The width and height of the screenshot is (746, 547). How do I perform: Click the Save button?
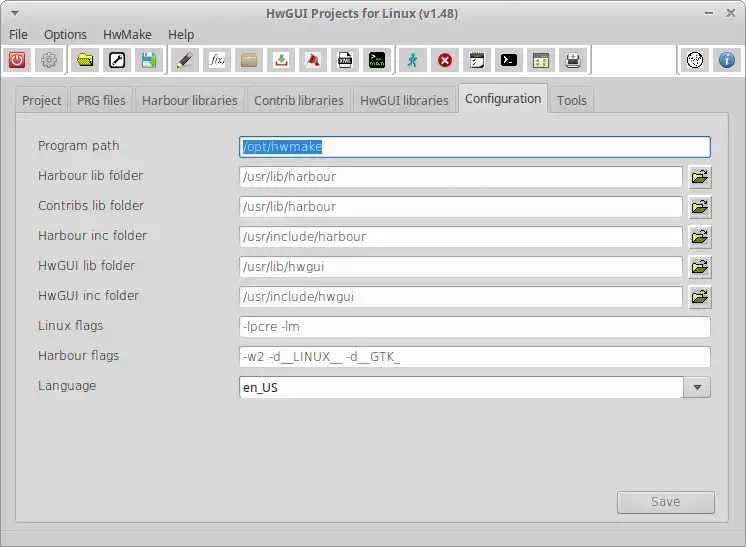(666, 502)
